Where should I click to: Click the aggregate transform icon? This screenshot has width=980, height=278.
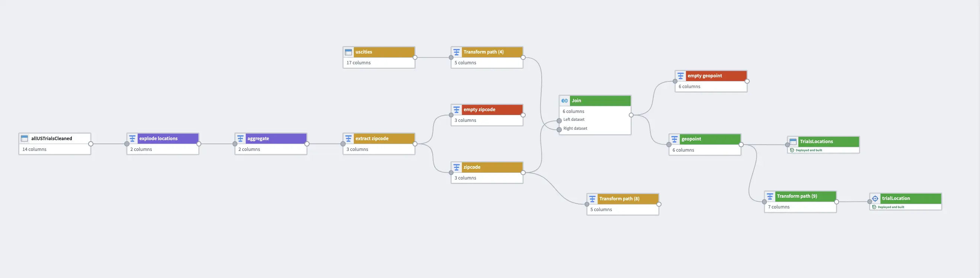point(240,139)
